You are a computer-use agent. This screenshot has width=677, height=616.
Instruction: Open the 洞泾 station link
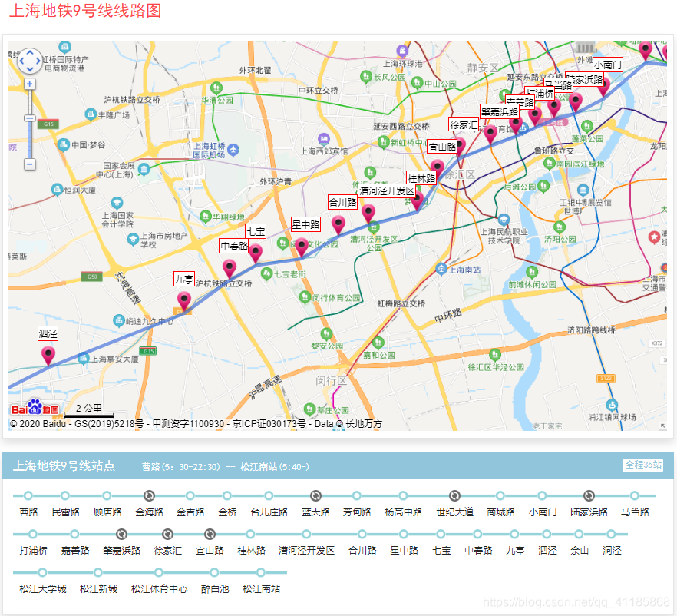point(612,551)
